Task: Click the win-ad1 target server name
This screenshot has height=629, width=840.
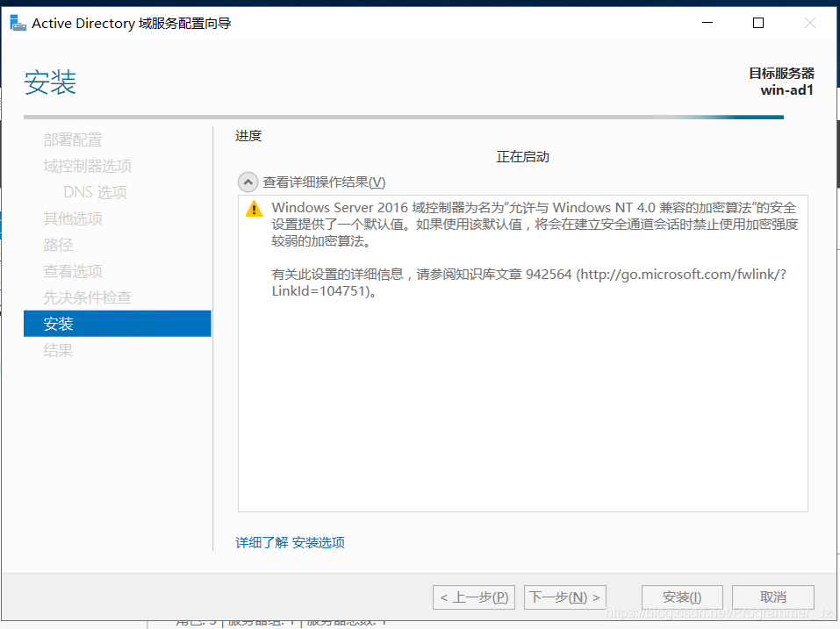Action: 787,90
